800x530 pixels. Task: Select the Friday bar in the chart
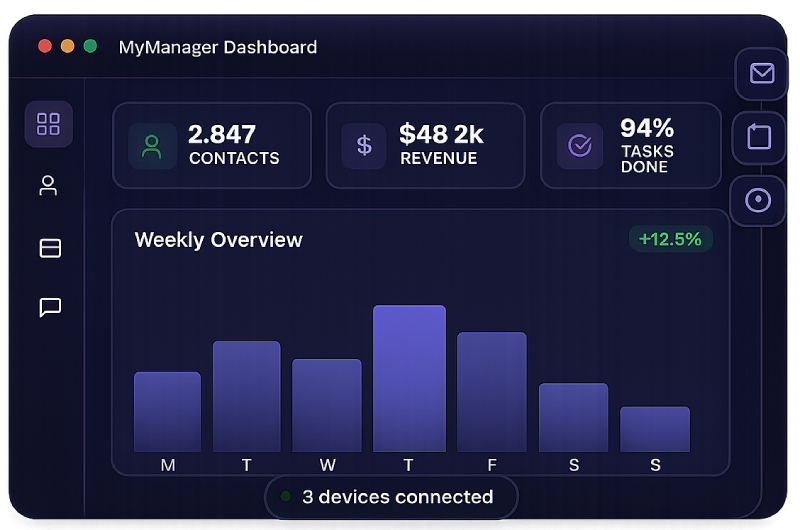[x=491, y=392]
